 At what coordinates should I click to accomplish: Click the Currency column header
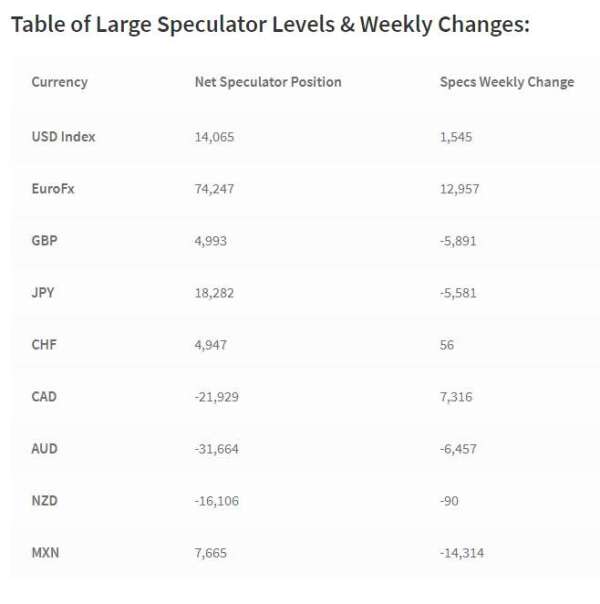click(x=60, y=82)
